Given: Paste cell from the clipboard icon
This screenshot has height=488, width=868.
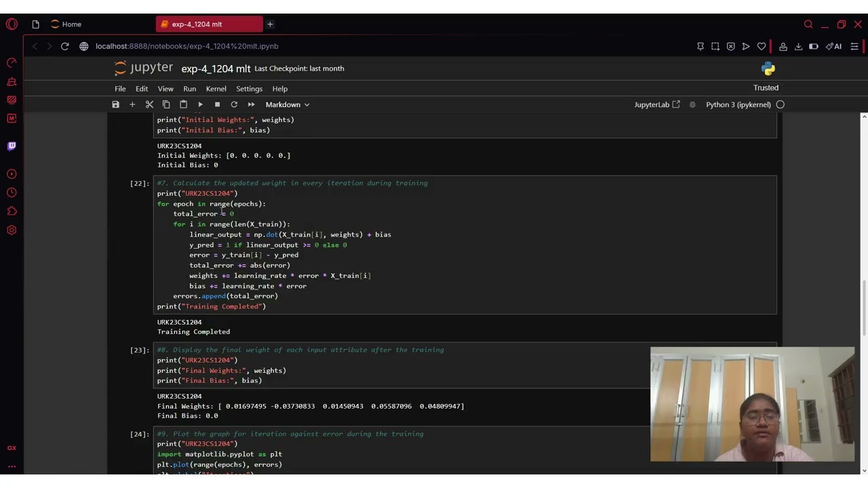Looking at the screenshot, I should tap(183, 104).
